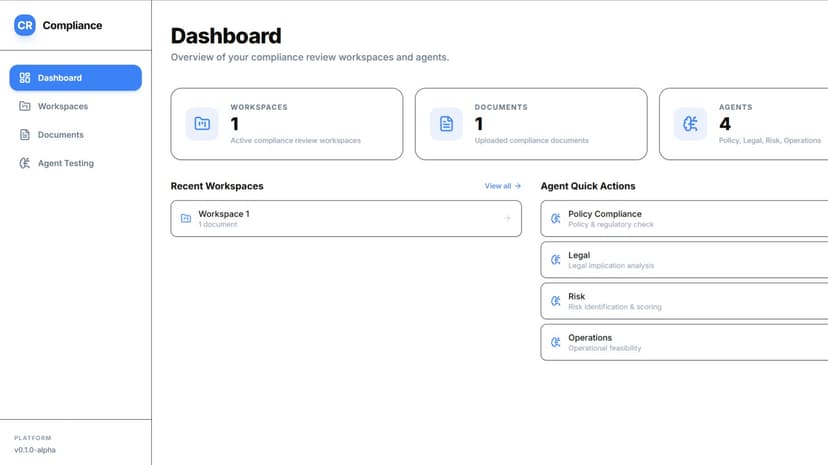Click the Agent Testing brain icon

25,163
